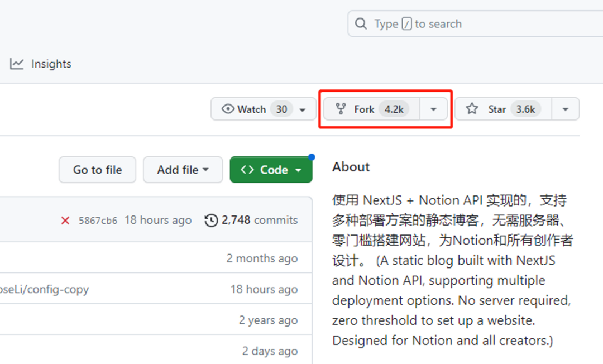Screen dimensions: 603x364
Task: Click the code brackets icon on Code button
Action: pyautogui.click(x=247, y=170)
